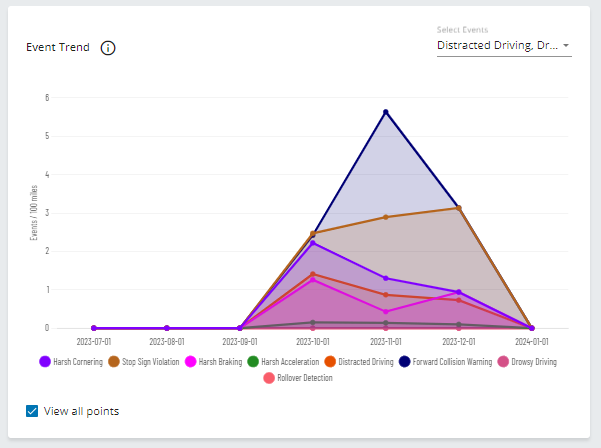This screenshot has width=601, height=448.
Task: Select the data point at 2024-01-01
Action: (532, 328)
